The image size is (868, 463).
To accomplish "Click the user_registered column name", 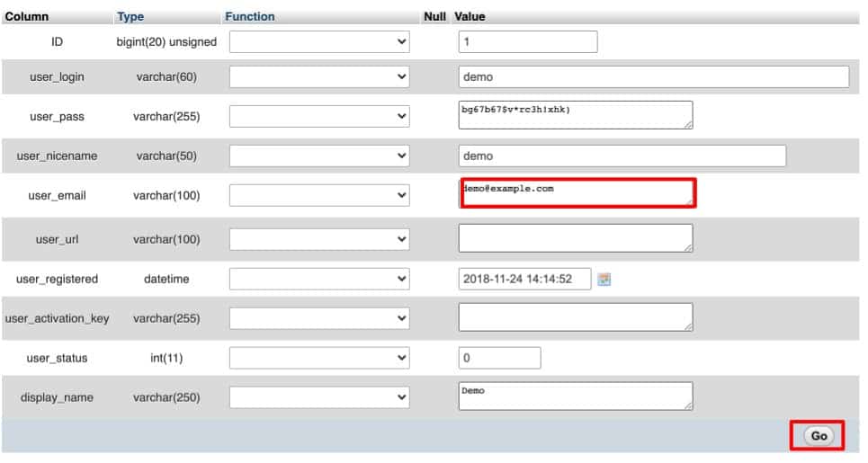I will pos(57,280).
